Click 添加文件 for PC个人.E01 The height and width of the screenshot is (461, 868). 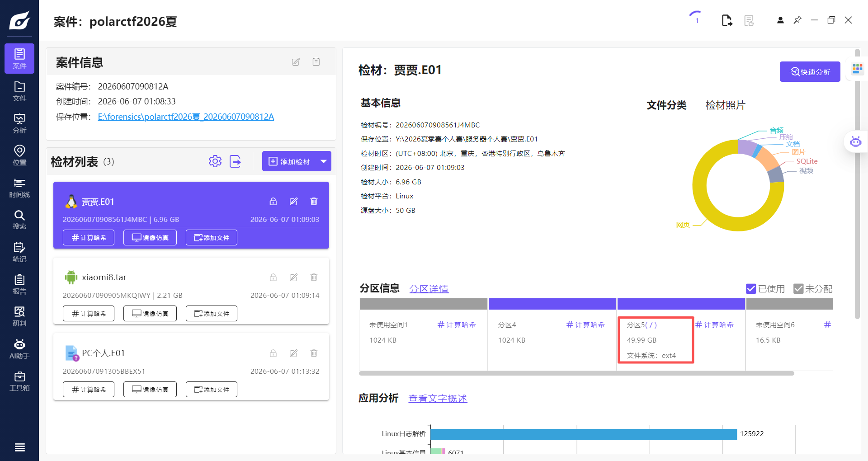pyautogui.click(x=212, y=390)
